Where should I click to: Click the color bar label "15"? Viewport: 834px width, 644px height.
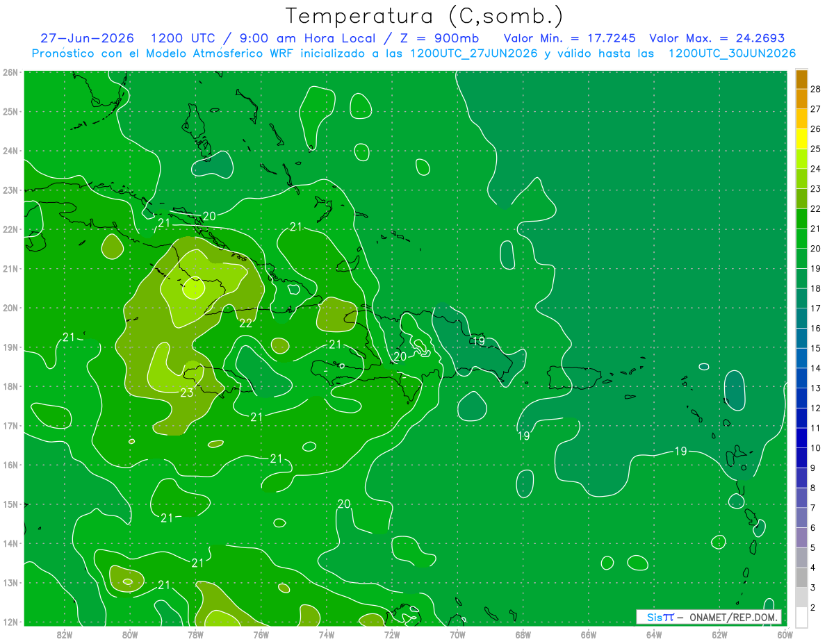pos(815,348)
